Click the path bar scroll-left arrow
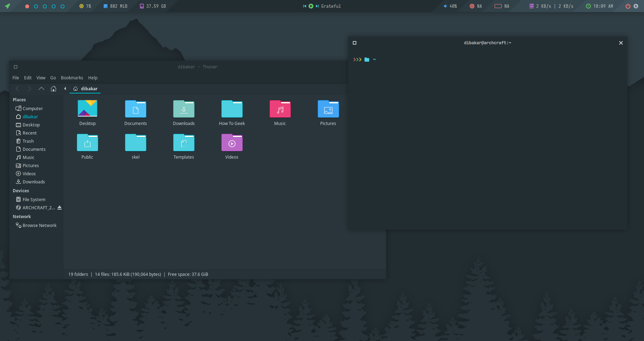Image resolution: width=644 pixels, height=341 pixels. click(65, 89)
